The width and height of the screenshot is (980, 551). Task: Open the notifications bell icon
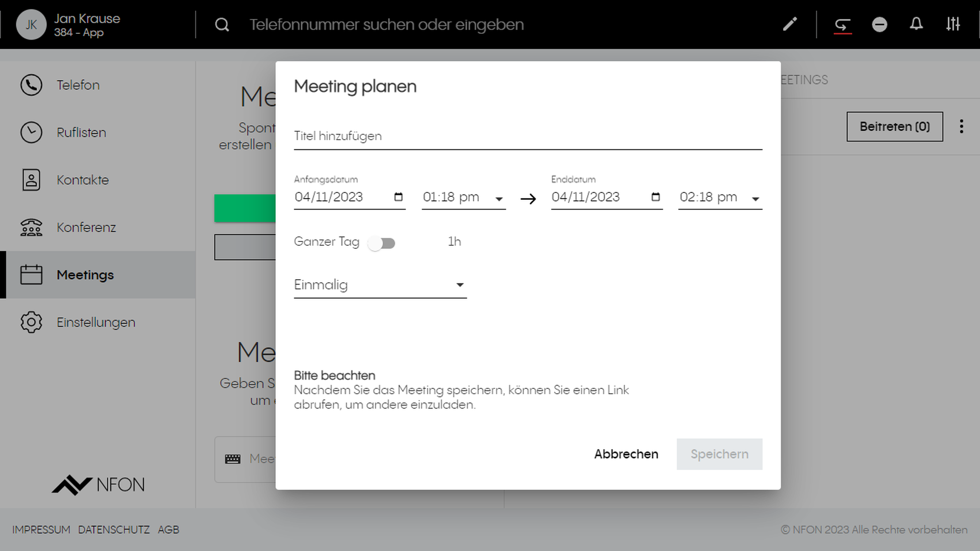point(916,24)
